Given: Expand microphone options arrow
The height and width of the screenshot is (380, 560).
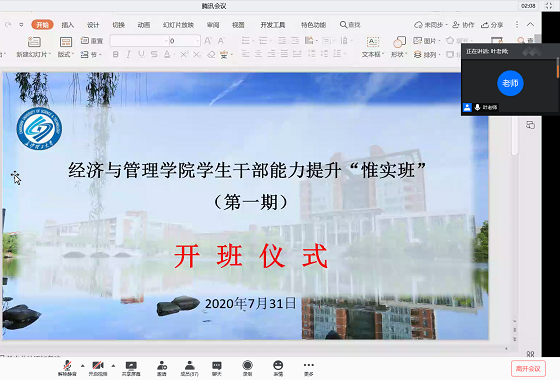Looking at the screenshot, I should pyautogui.click(x=82, y=366).
